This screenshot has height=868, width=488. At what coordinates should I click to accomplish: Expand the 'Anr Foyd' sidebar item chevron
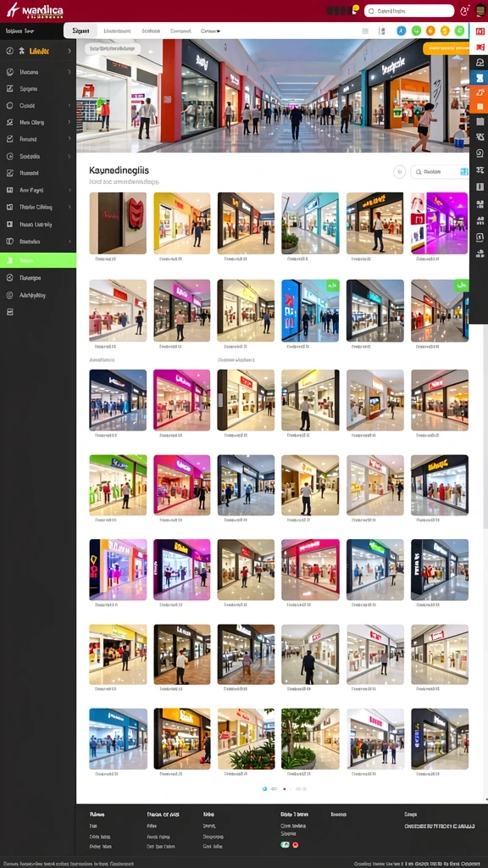point(69,190)
